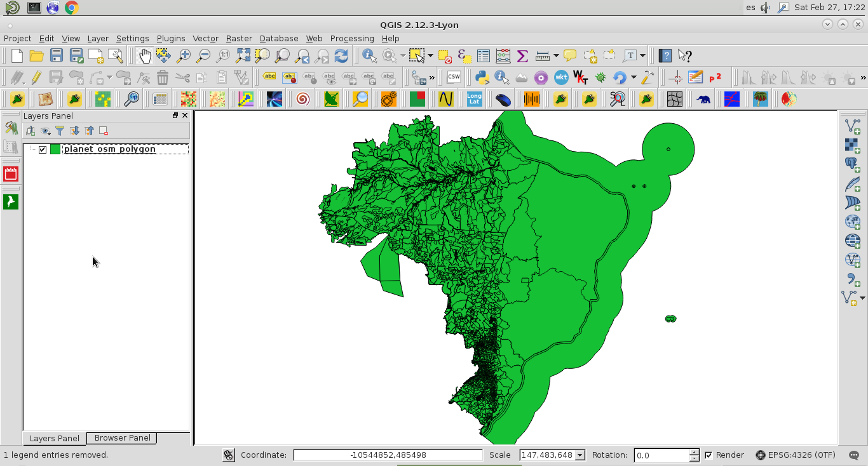Select the planet_osm_polygon layer name
The image size is (868, 466).
(109, 149)
